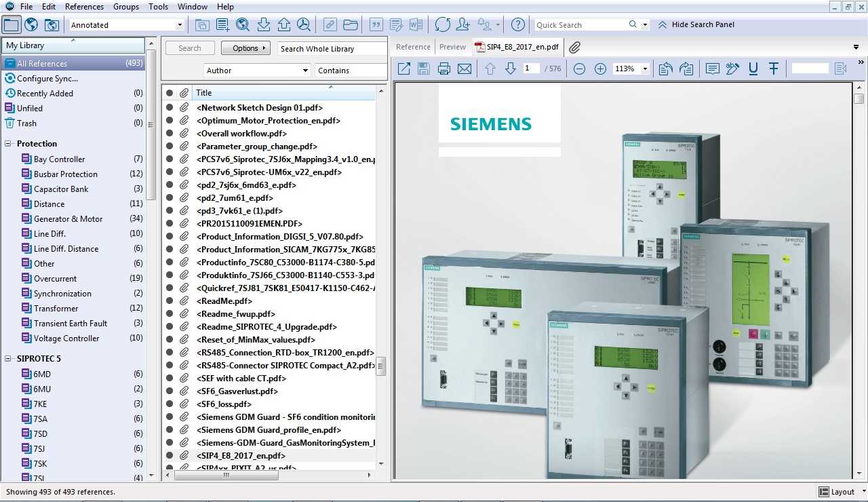Screen dimensions: 868x502
Task: Switch to Local Library mode
Action: pos(12,25)
